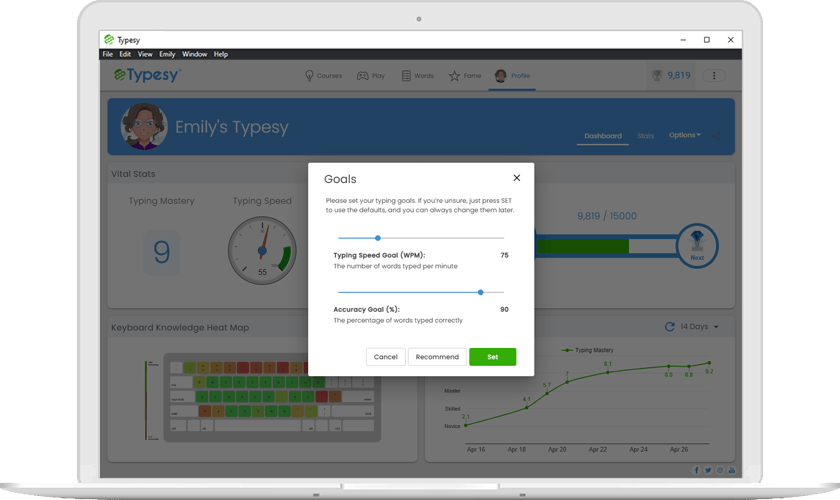Click the refresh icon beside 14 Days

(670, 326)
